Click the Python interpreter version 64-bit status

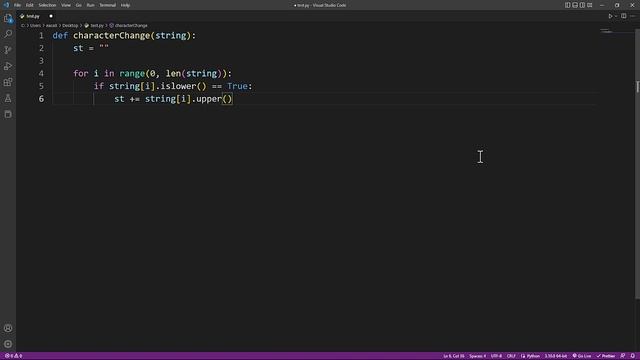point(556,356)
